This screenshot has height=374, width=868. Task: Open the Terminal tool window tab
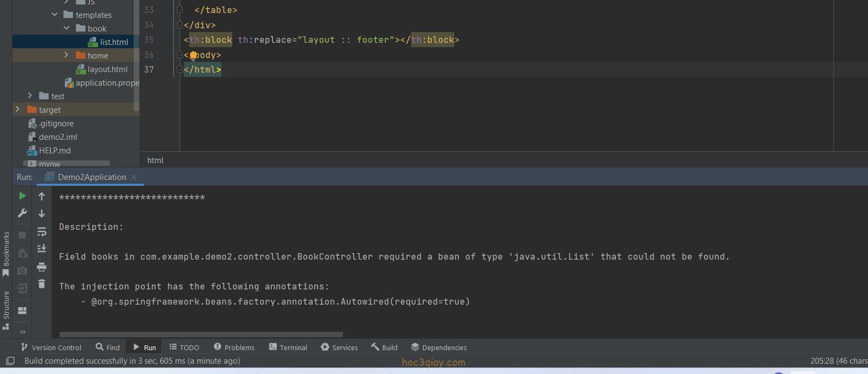tap(288, 347)
